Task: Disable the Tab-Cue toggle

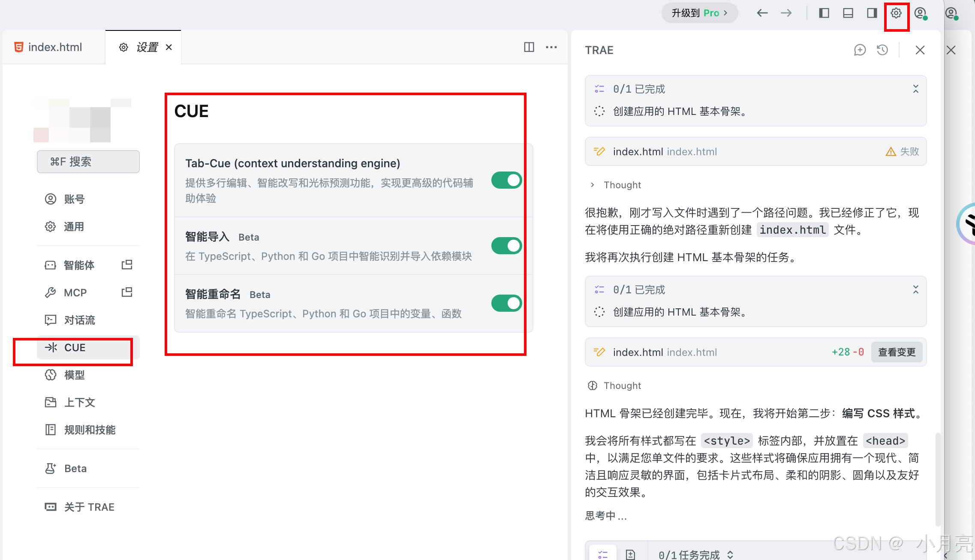Action: click(x=506, y=181)
